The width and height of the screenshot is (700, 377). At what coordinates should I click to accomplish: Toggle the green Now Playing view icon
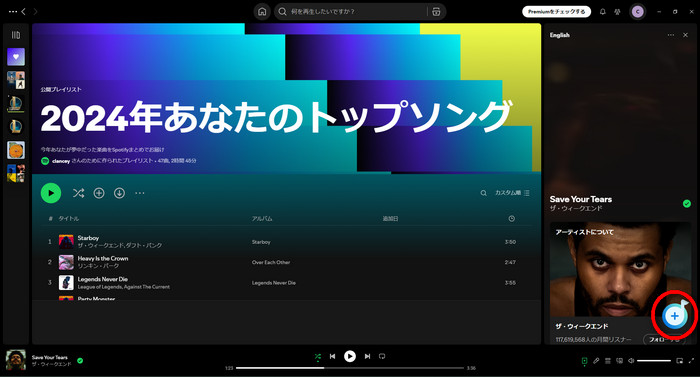click(584, 361)
